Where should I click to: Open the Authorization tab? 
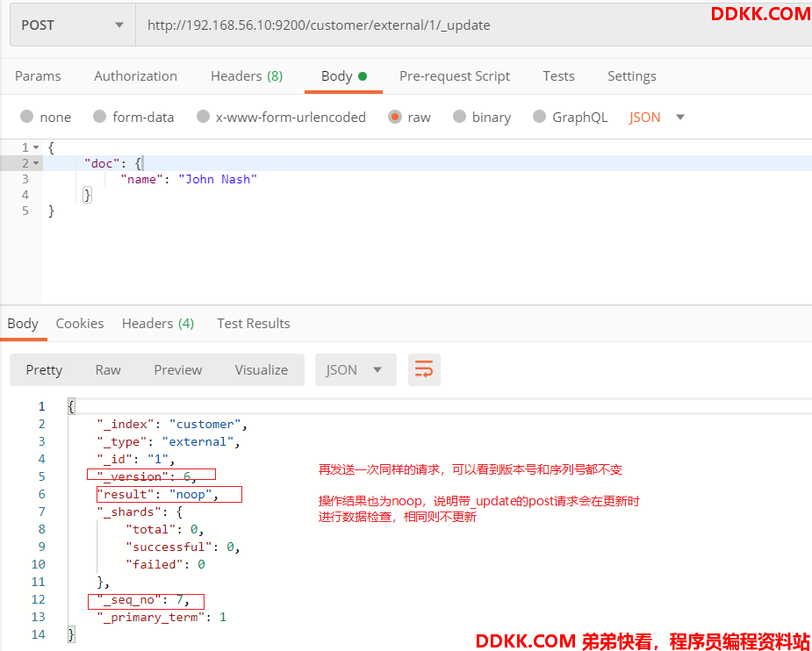136,76
